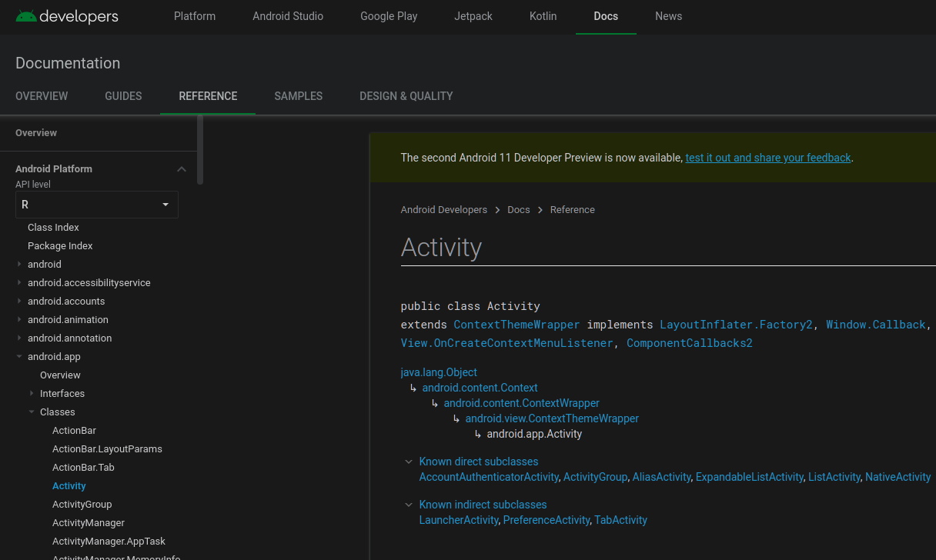This screenshot has height=560, width=936.
Task: Collapse Known direct subclasses
Action: click(x=408, y=462)
